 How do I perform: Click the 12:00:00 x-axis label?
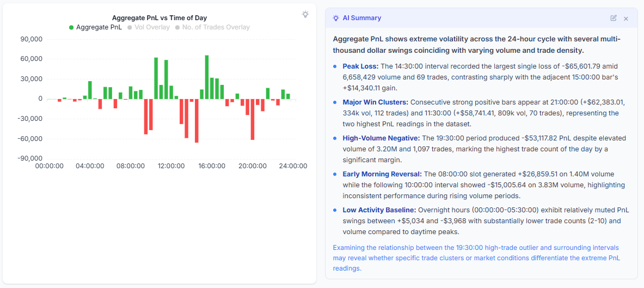tap(171, 166)
